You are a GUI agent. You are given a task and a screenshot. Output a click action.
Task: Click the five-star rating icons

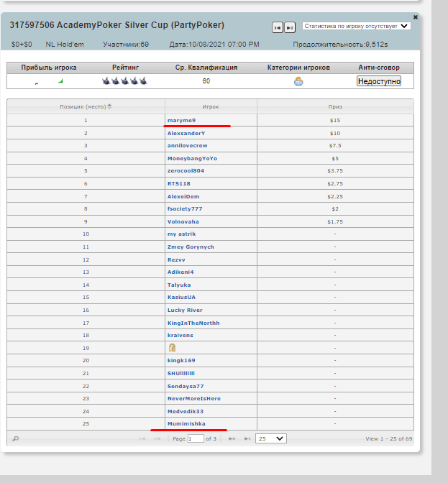(120, 81)
